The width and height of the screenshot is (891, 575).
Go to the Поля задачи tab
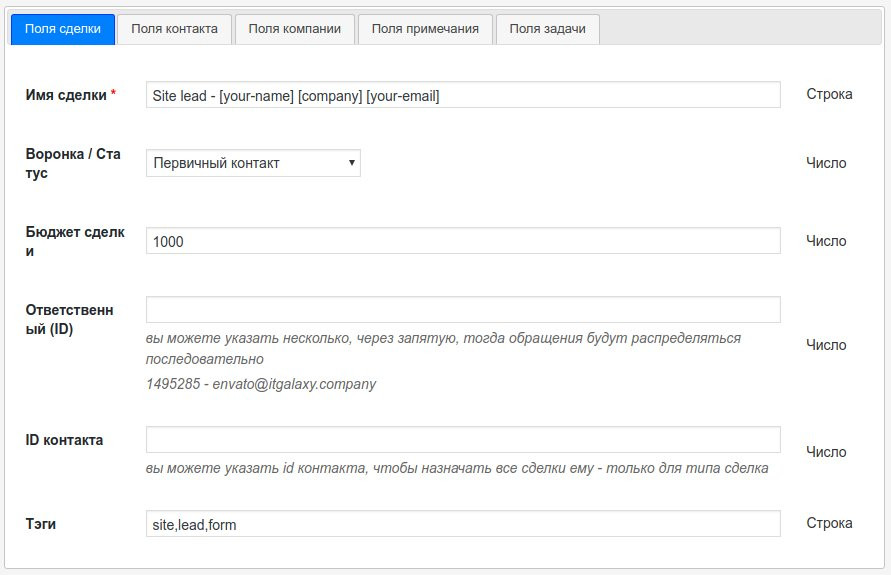pos(547,29)
